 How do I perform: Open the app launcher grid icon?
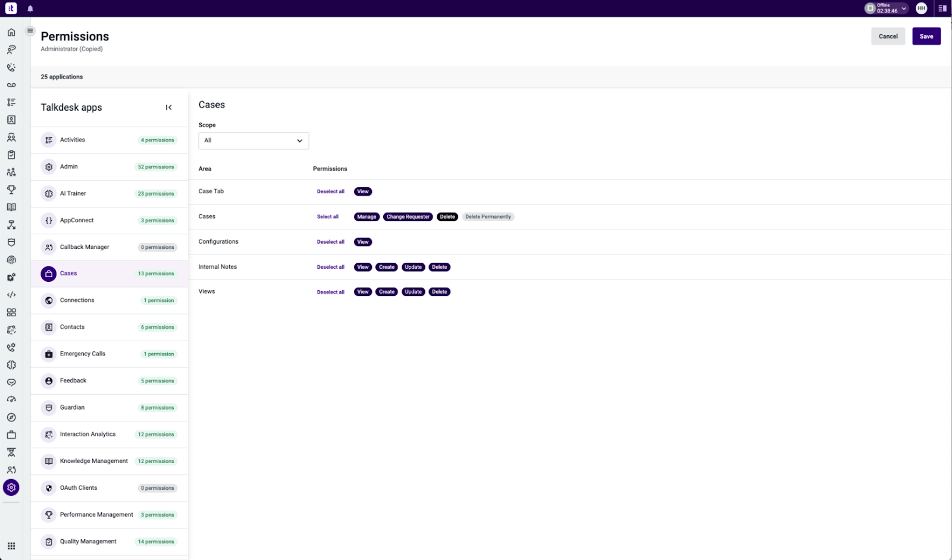point(11,546)
